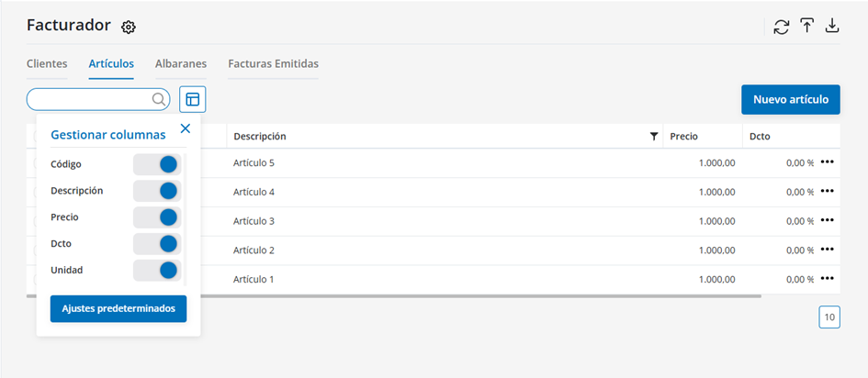Open the Facturas Emitidas tab
Viewport: 868px width, 378px height.
point(273,64)
